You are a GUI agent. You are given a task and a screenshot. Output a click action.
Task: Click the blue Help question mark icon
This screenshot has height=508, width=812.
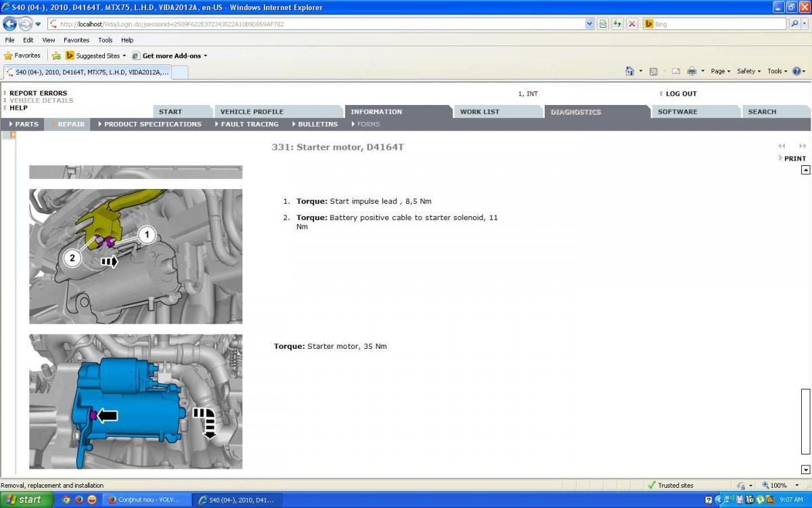pos(797,71)
